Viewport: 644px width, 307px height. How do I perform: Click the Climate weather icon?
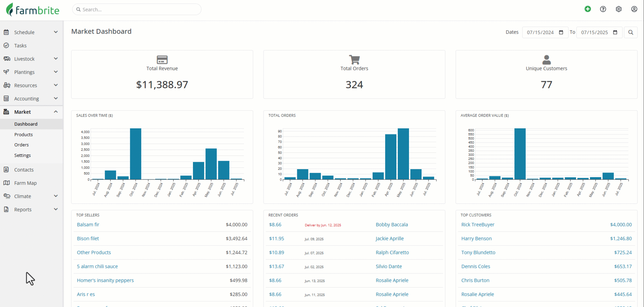pyautogui.click(x=6, y=196)
